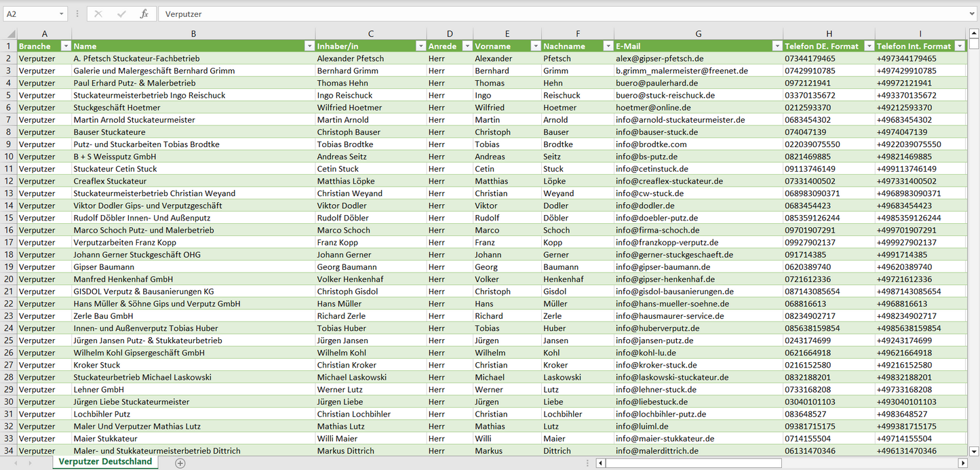Add a new sheet with plus icon

click(x=180, y=463)
